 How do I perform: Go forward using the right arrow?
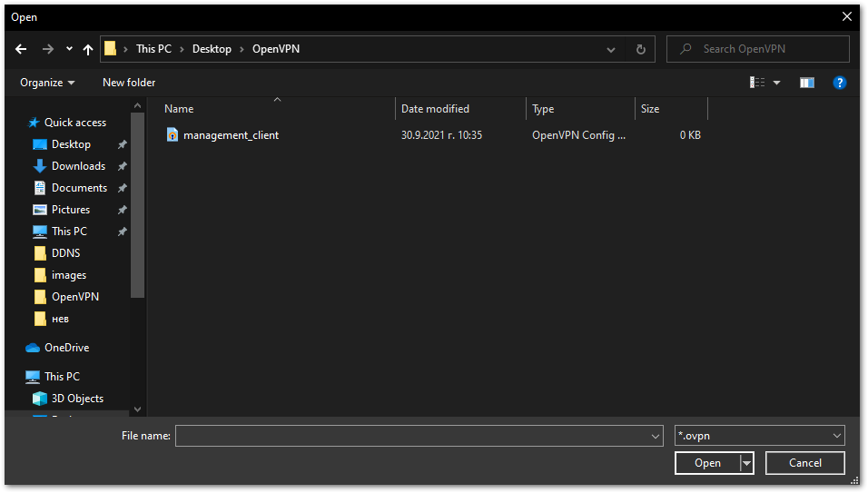pos(48,49)
